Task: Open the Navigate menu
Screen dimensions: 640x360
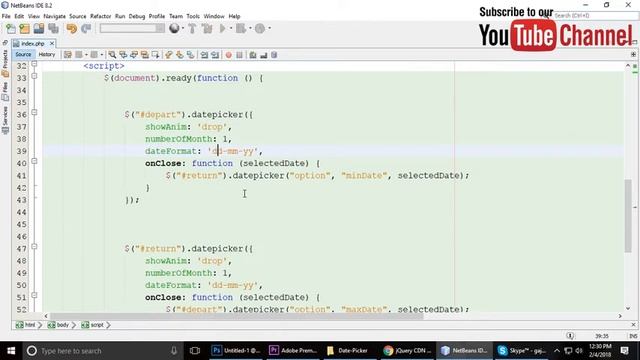Action: pos(54,16)
